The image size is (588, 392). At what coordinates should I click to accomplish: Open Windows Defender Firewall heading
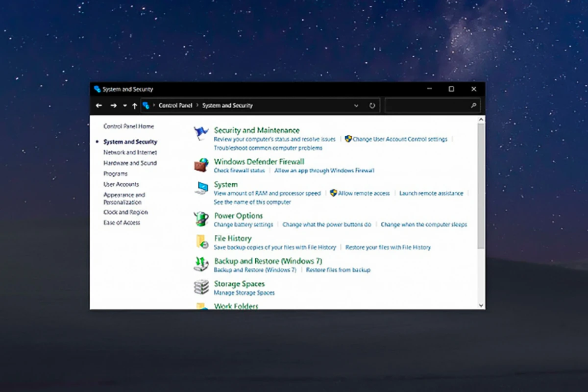(x=259, y=162)
